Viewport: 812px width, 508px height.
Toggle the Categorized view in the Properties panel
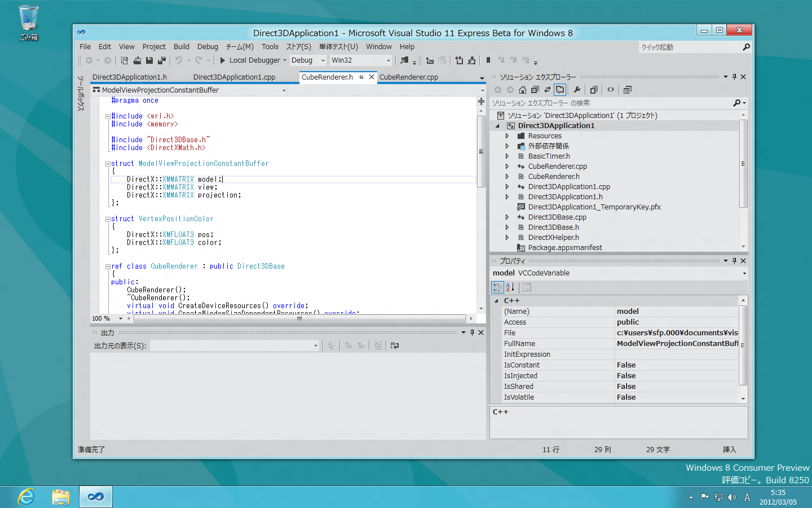click(x=497, y=287)
